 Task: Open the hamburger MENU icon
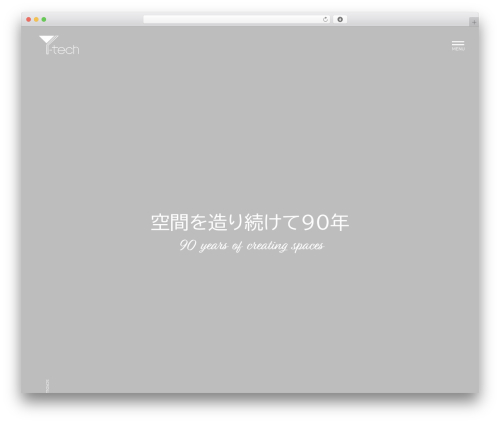[x=458, y=46]
